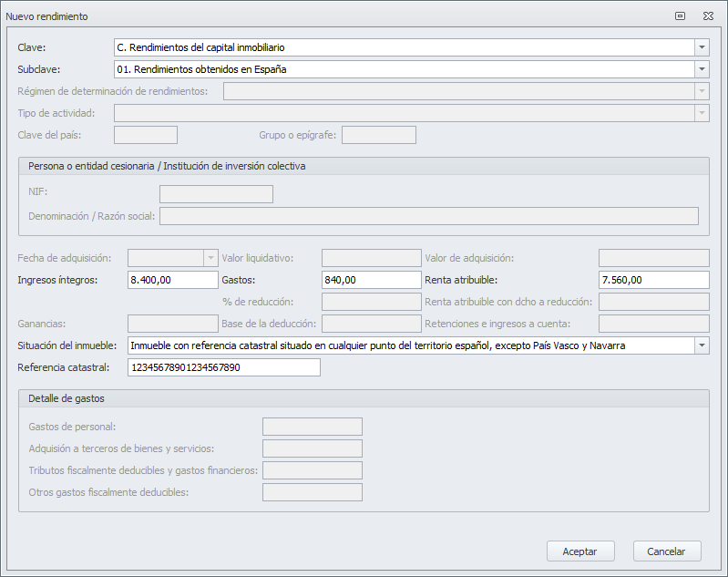Image resolution: width=728 pixels, height=577 pixels.
Task: Select the Gastos amount field
Action: click(x=371, y=280)
